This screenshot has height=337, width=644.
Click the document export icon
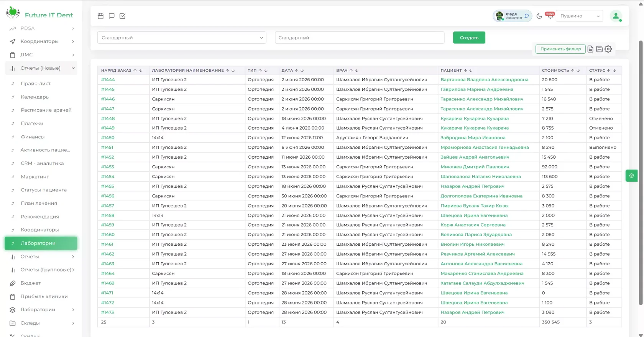point(590,49)
